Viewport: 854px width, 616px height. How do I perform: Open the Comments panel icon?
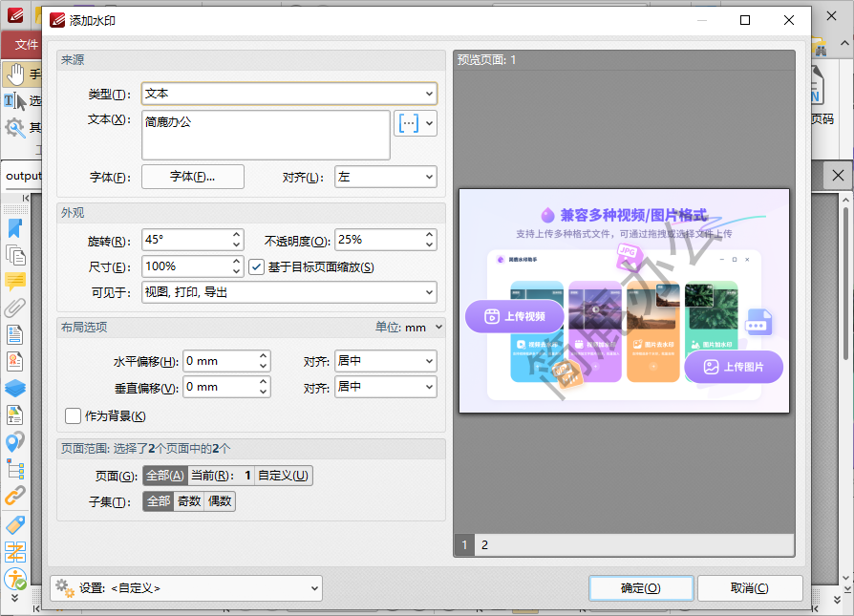click(15, 281)
